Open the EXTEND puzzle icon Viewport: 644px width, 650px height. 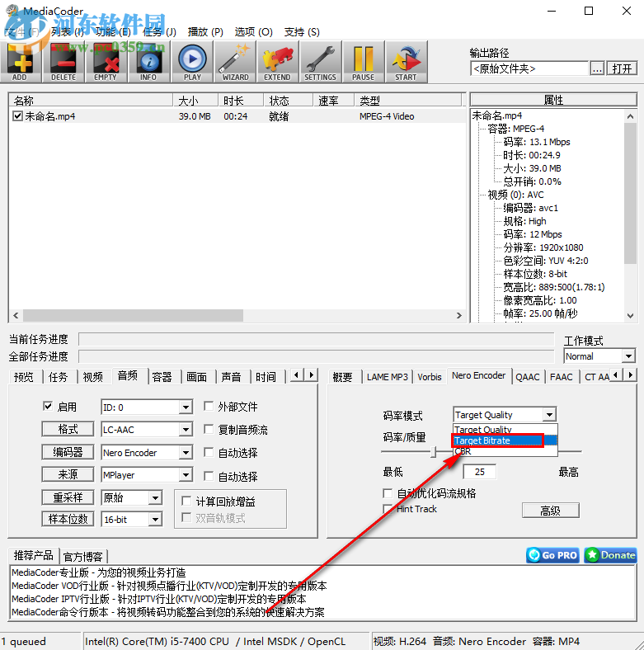(277, 62)
